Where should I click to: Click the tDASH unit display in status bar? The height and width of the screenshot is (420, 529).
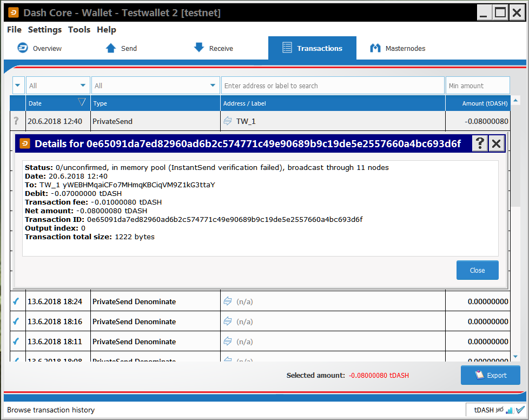tap(484, 410)
